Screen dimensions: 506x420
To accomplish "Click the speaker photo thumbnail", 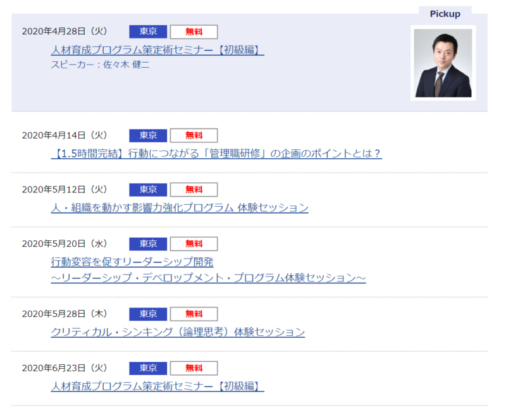I will [443, 63].
